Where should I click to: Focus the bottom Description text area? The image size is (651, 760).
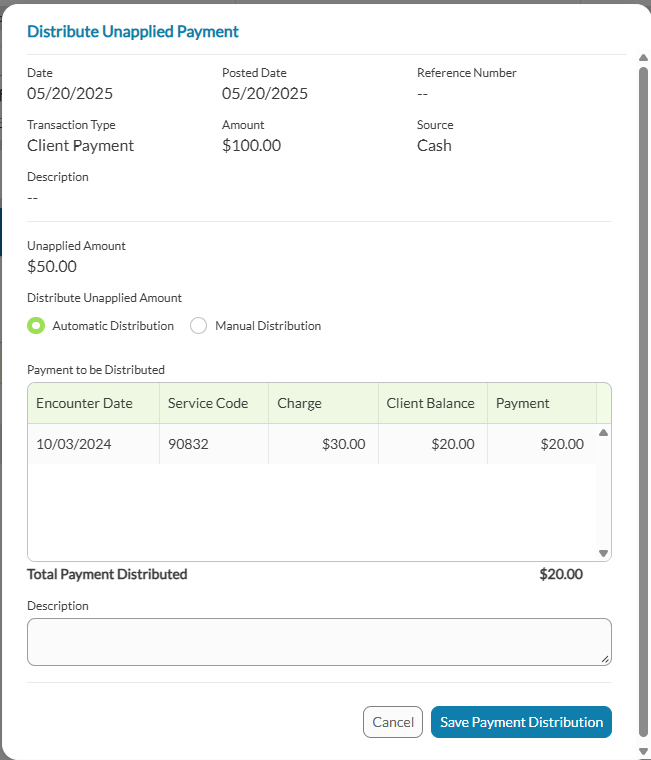[x=319, y=642]
